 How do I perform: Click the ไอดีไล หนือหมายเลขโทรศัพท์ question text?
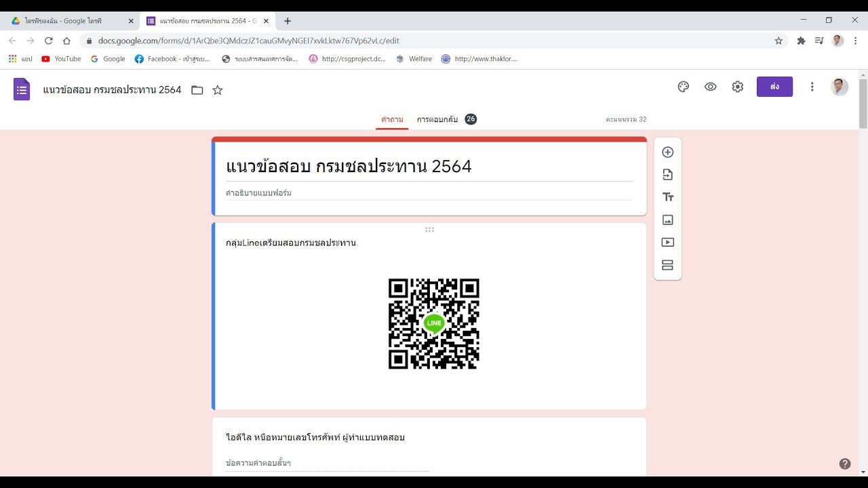[x=315, y=438]
